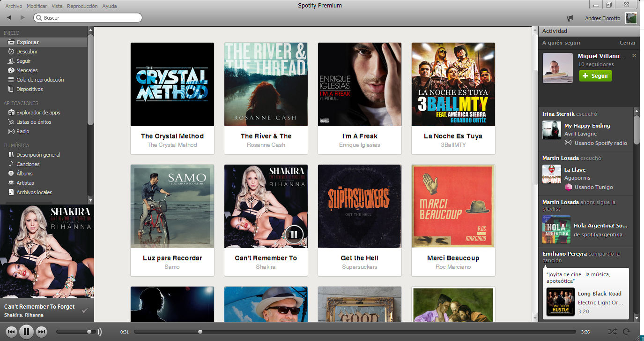This screenshot has height=341, width=644.
Task: Dismiss Miguel Villanu suggestion
Action: point(634,56)
